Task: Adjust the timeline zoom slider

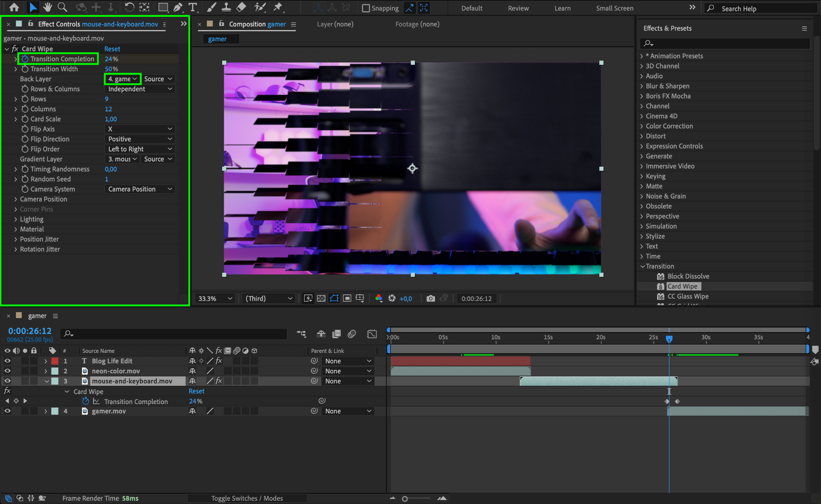Action: (405, 499)
